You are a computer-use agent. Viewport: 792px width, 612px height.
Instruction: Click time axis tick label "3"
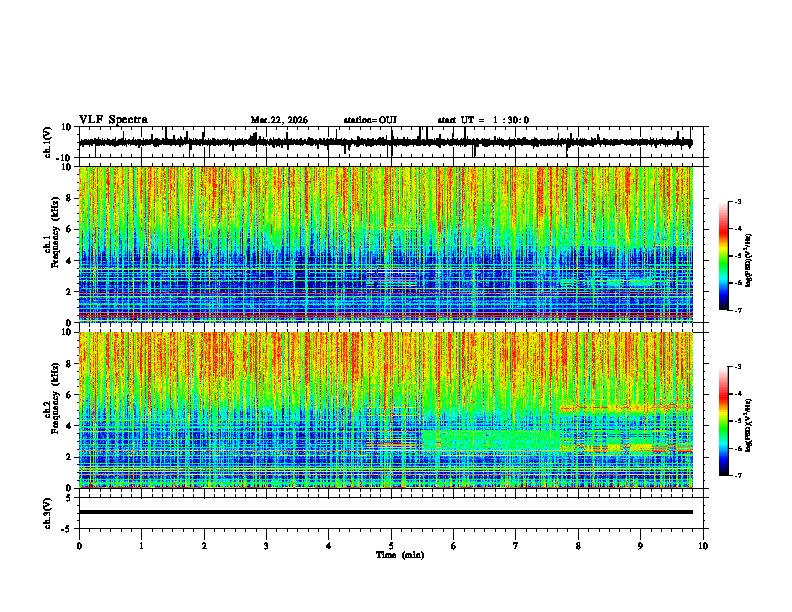[x=266, y=546]
